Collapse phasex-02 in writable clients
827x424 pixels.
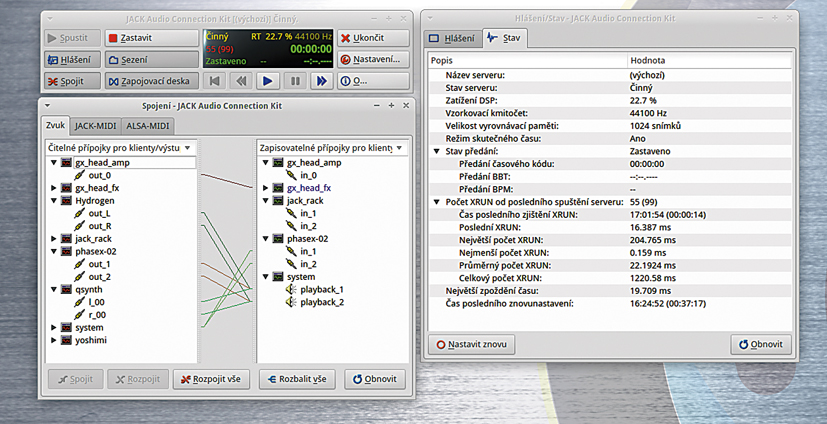coord(265,239)
